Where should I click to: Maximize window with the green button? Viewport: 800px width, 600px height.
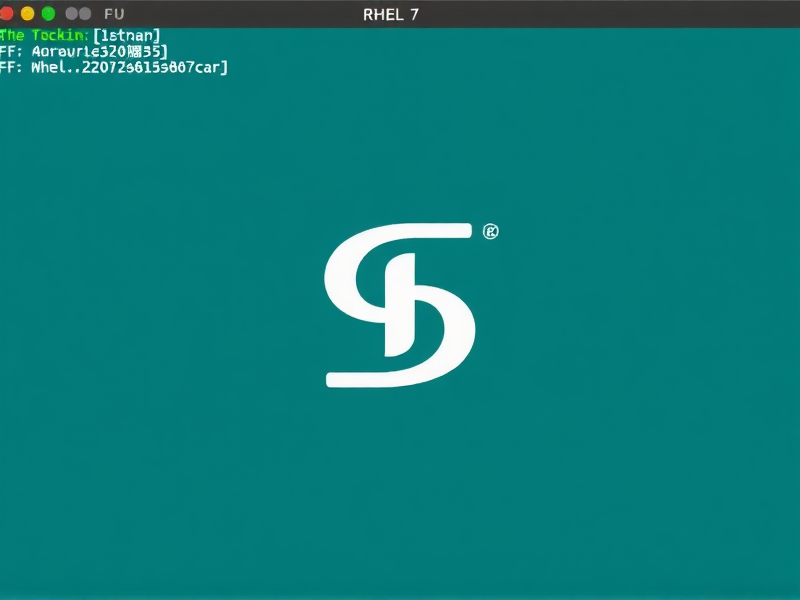tap(47, 14)
